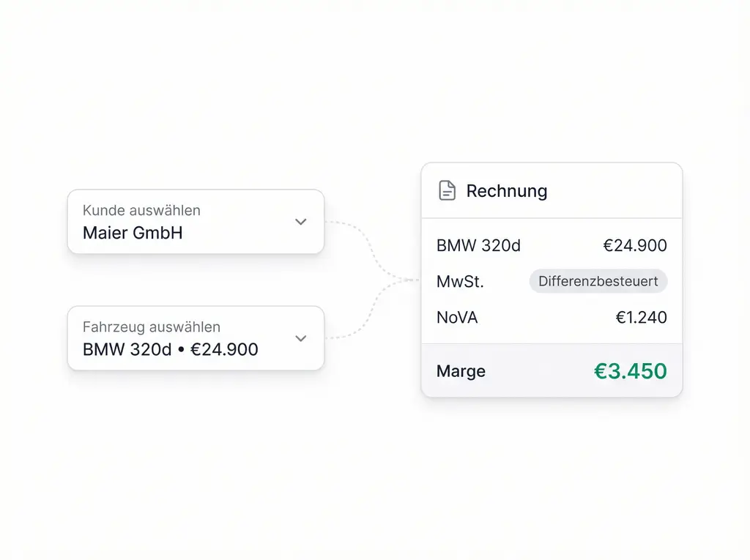Click the Marge label in footer
The width and height of the screenshot is (750, 560).
pos(461,371)
